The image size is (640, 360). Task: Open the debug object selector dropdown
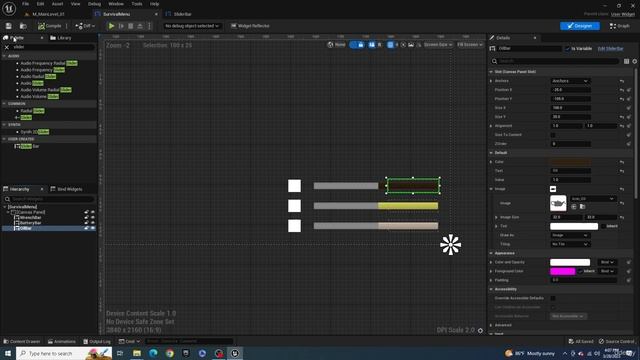(192, 26)
